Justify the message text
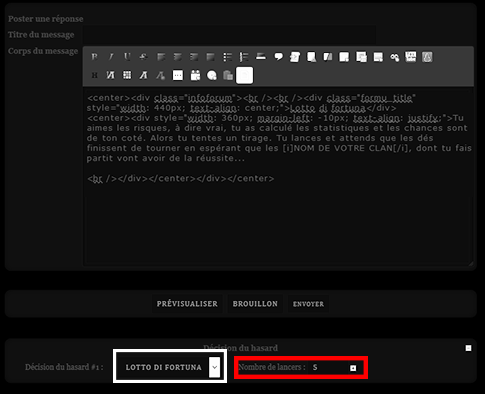Screen dimensions: 485x394 click(x=210, y=57)
